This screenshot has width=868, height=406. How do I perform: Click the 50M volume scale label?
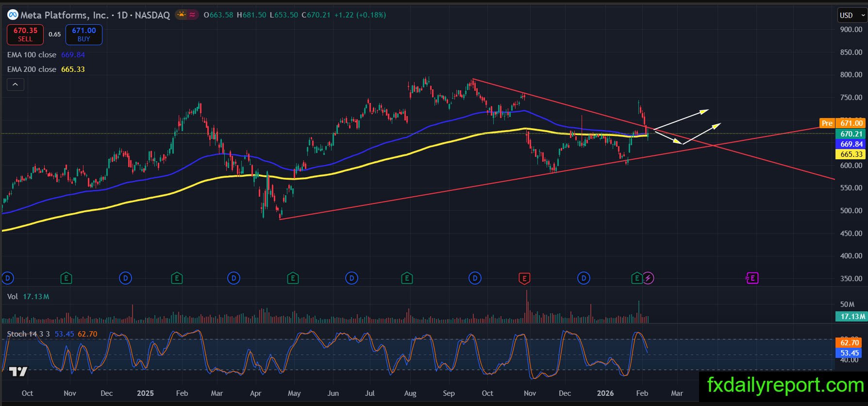(x=847, y=304)
